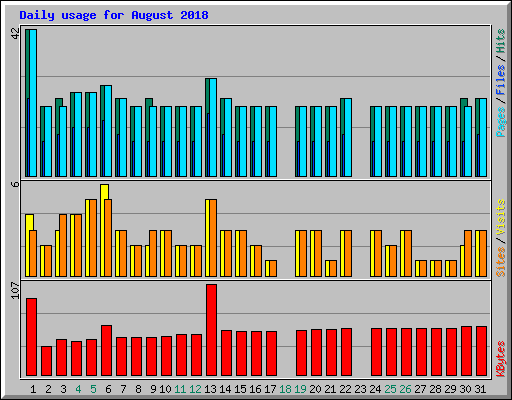512x400 pixels.
Task: Click day label '1' on the axis
Action: click(33, 389)
